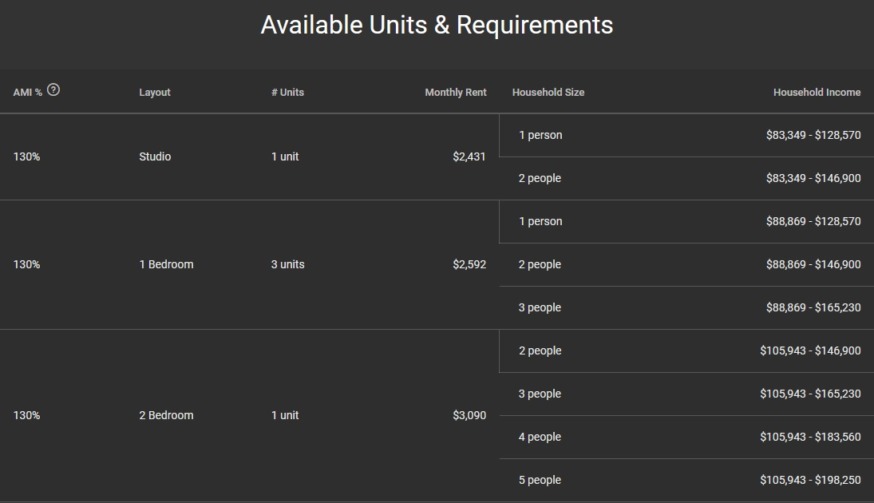Select the 5 people household size row

(540, 480)
